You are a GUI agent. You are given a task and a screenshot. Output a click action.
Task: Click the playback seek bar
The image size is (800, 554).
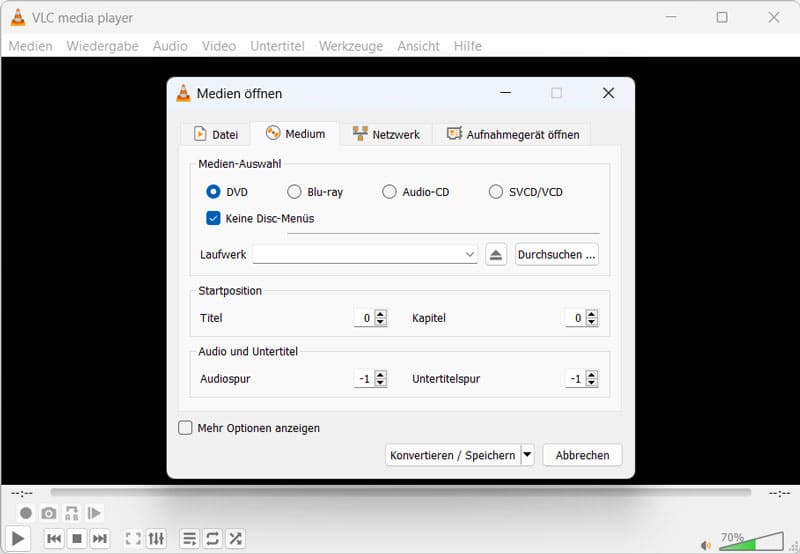tap(401, 492)
